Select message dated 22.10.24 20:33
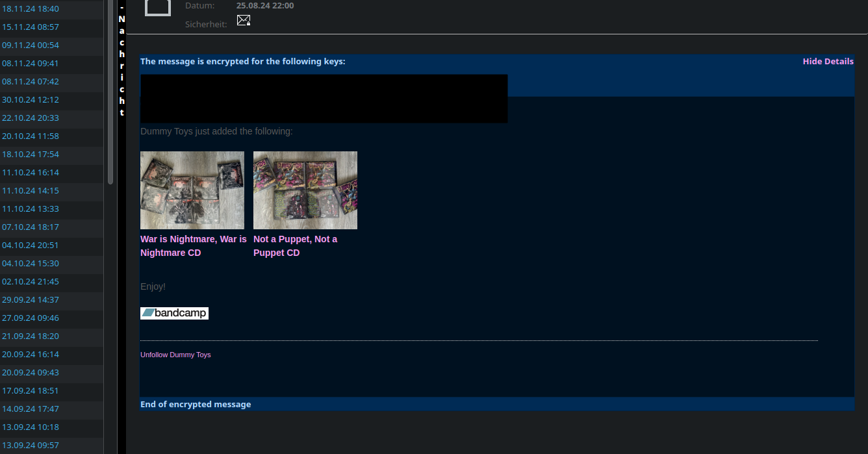Viewport: 868px width, 454px height. point(52,118)
